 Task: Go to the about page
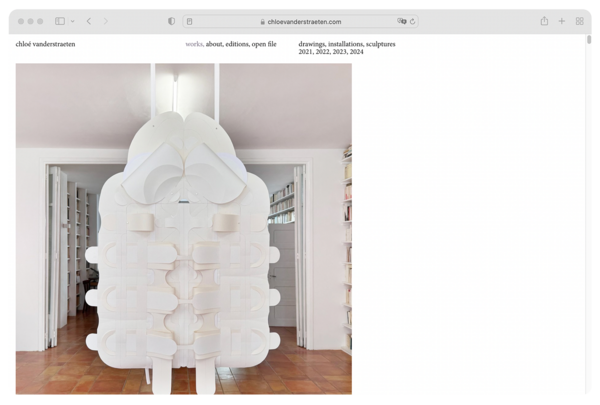pos(215,44)
